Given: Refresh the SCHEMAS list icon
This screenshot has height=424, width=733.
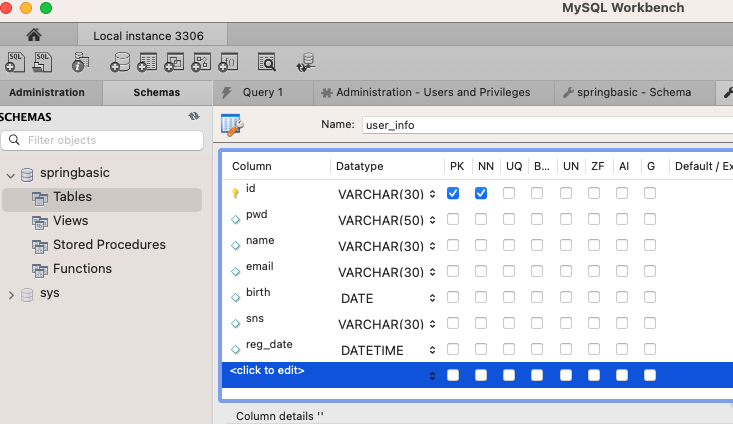Looking at the screenshot, I should [194, 116].
